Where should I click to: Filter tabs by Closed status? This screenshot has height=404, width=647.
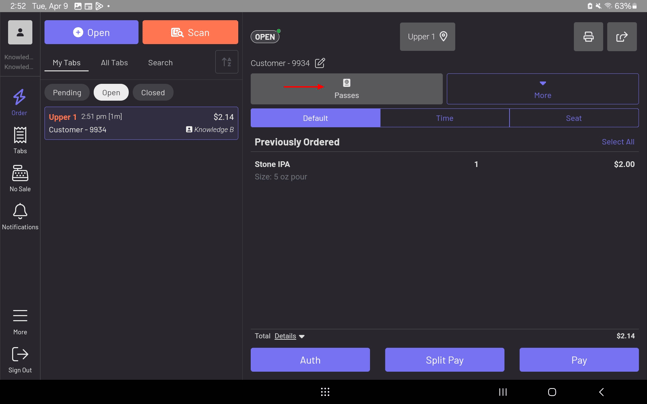coord(153,92)
